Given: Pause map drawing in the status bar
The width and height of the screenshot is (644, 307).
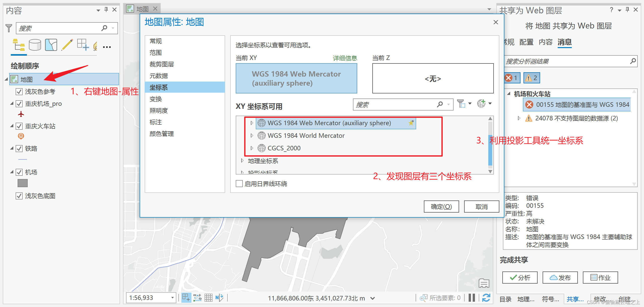Looking at the screenshot, I should [x=472, y=298].
